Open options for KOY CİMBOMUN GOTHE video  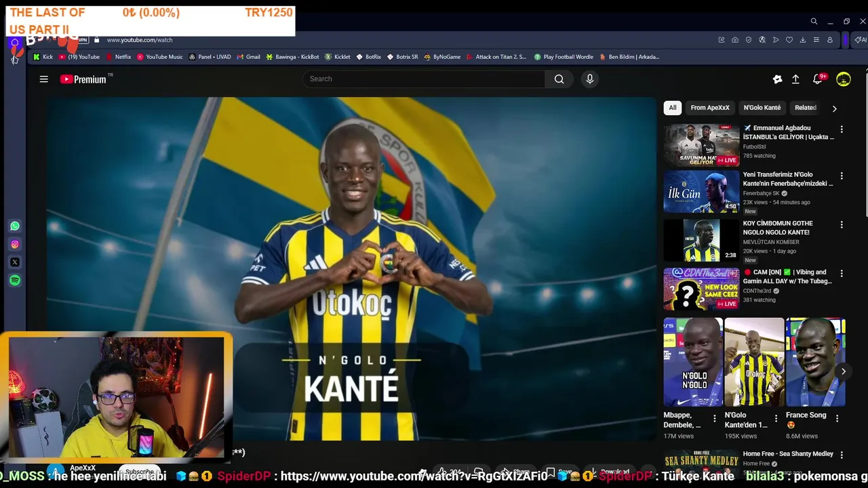tap(842, 224)
